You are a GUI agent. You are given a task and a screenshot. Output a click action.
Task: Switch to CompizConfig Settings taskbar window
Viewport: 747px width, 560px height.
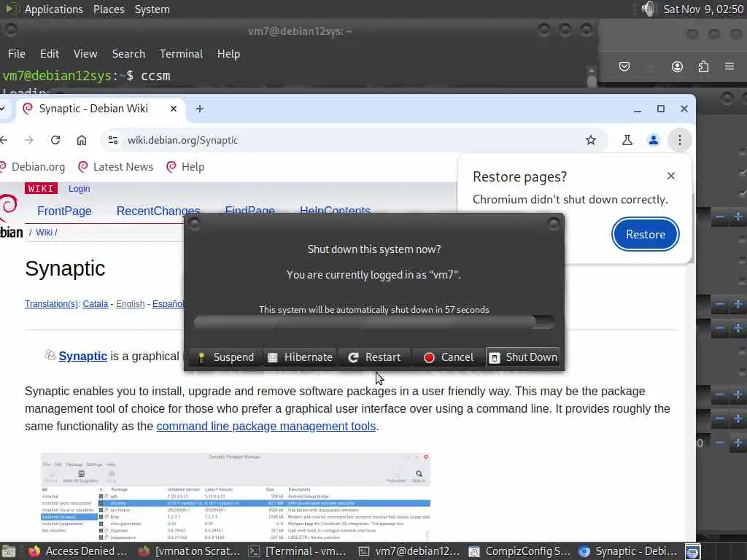(x=519, y=551)
